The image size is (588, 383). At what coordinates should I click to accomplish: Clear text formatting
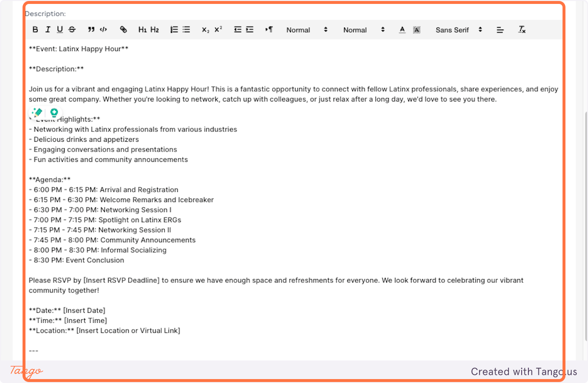(522, 30)
